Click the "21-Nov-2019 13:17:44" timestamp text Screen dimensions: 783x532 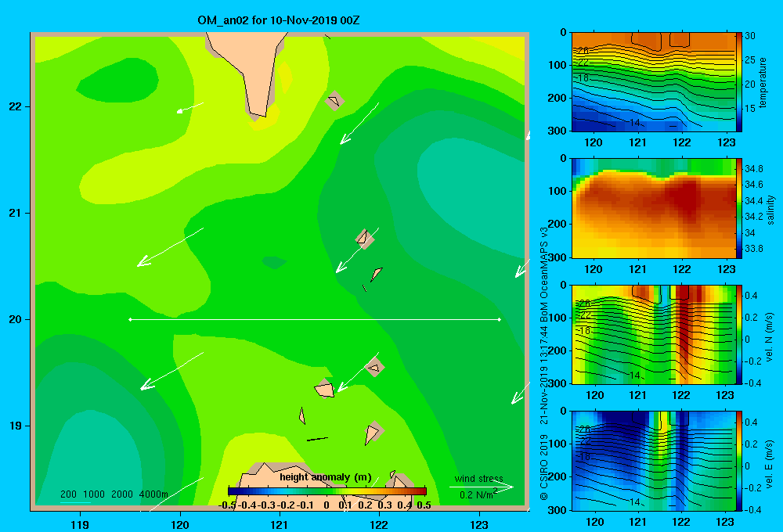click(544, 376)
